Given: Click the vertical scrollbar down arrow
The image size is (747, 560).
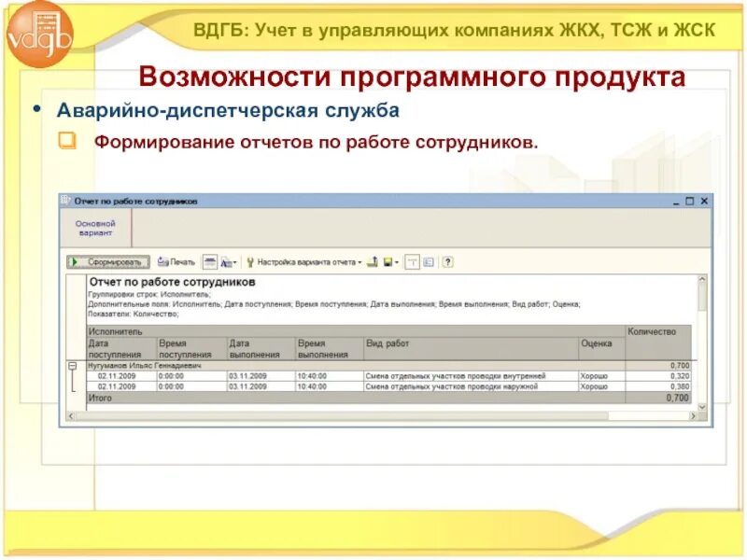Looking at the screenshot, I should (702, 407).
